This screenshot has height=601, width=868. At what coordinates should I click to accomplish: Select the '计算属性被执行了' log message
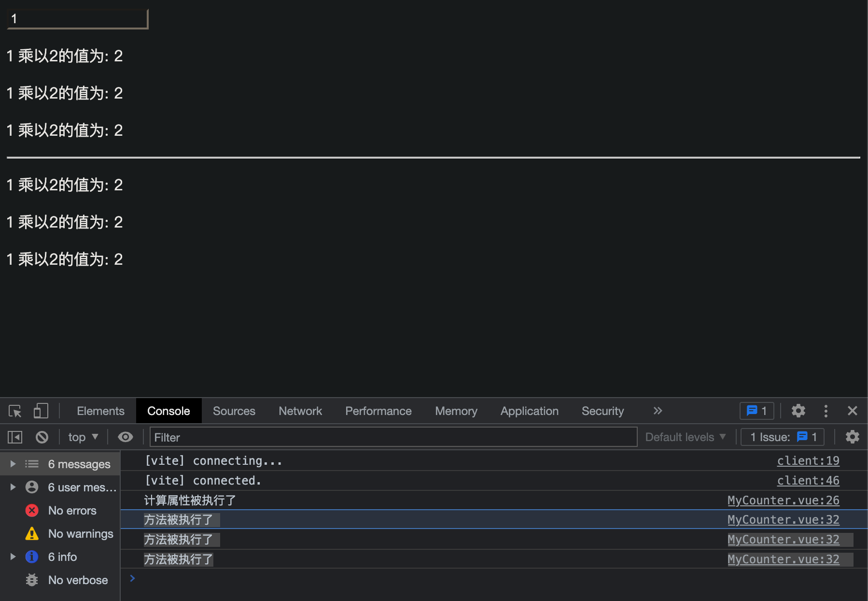(190, 501)
